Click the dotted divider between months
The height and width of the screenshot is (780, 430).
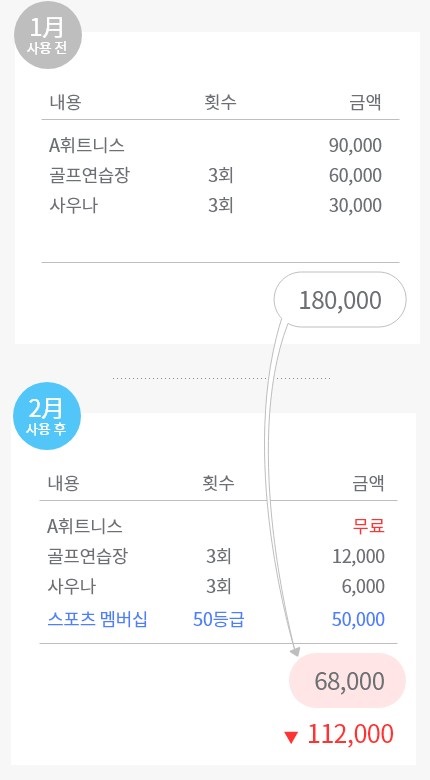[x=221, y=379]
